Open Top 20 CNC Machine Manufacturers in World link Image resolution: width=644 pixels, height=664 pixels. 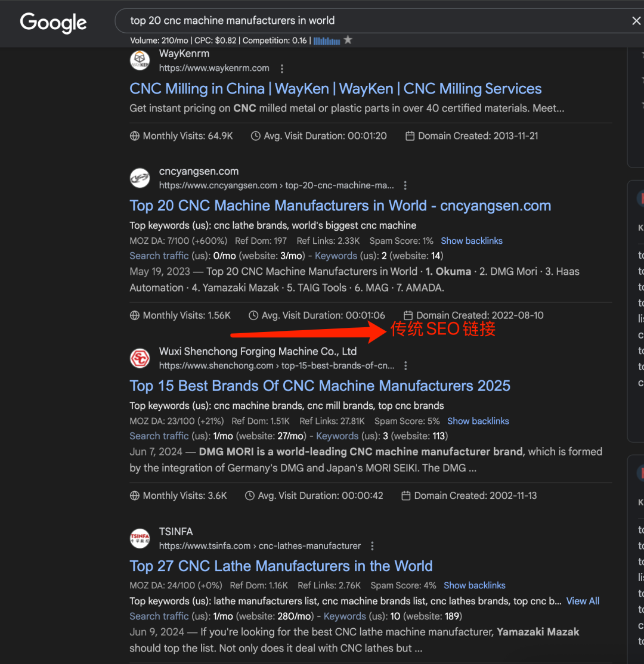tap(340, 206)
